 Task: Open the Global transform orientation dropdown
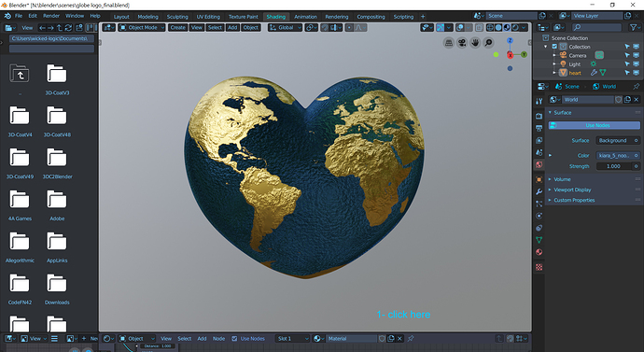[285, 27]
